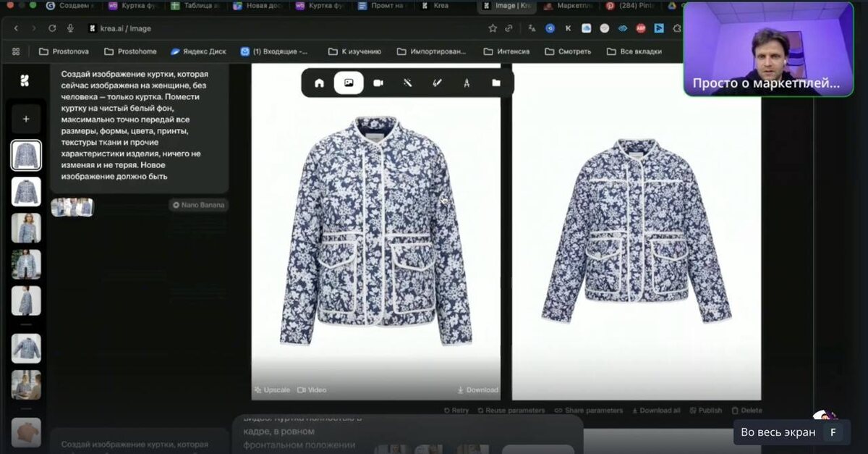Select the second jacket session thumbnail
The height and width of the screenshot is (454, 868).
point(26,191)
